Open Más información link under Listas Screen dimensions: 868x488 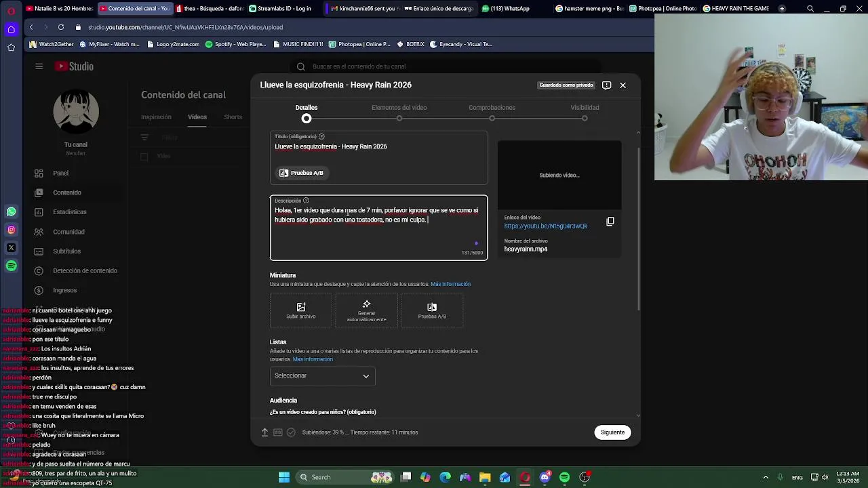(x=313, y=359)
